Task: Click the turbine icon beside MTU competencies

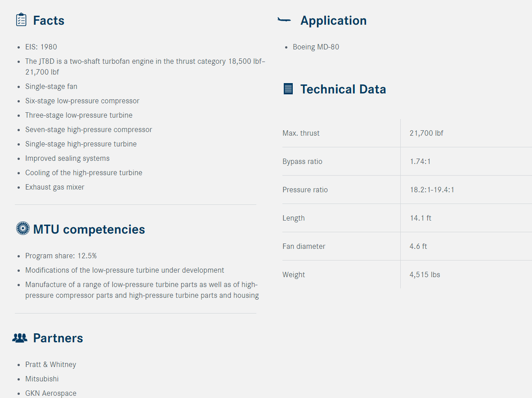Action: [23, 228]
